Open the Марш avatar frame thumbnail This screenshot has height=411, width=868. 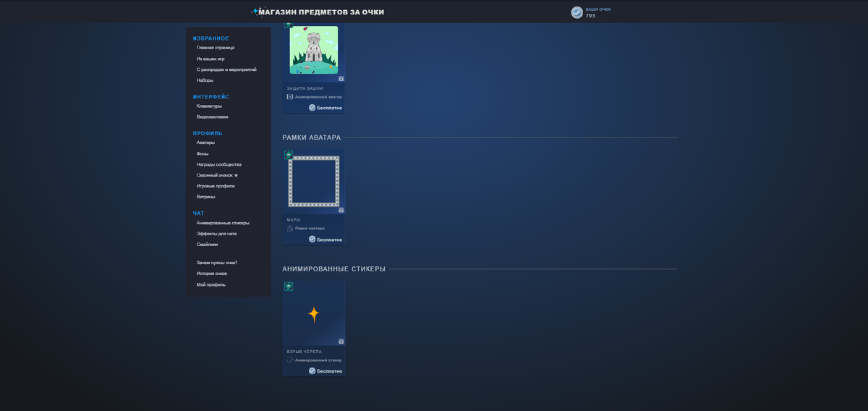pos(314,182)
